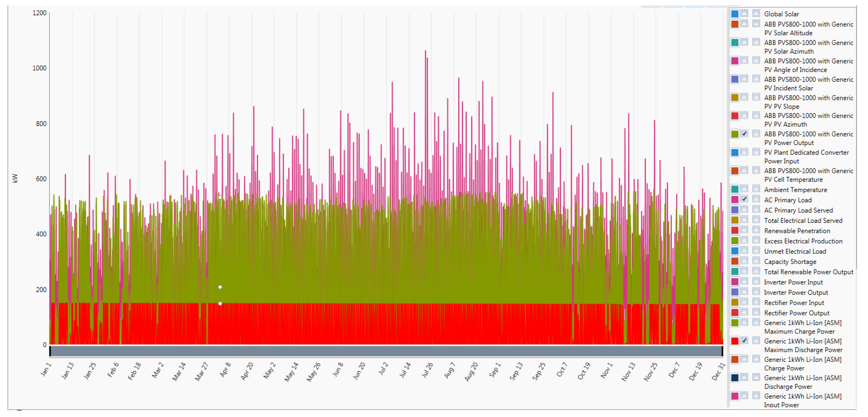Uncheck the ticked AC Primary Load checkbox
The width and height of the screenshot is (868, 417).
pos(744,199)
